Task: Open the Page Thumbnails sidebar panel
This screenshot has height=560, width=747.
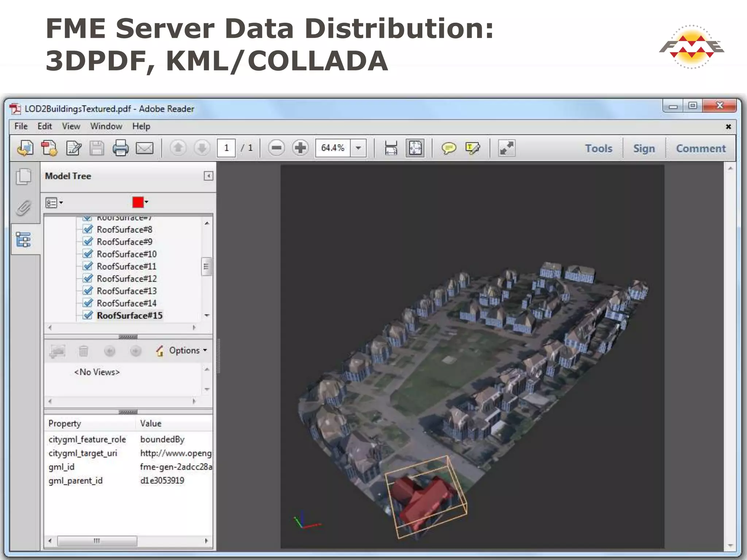Action: 24,176
